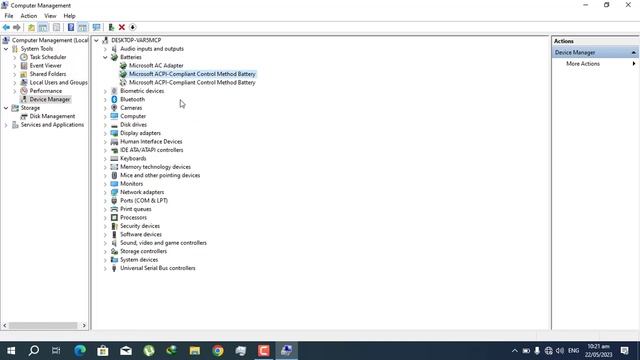
Task: Click the Up one level folder icon
Action: [x=31, y=27]
